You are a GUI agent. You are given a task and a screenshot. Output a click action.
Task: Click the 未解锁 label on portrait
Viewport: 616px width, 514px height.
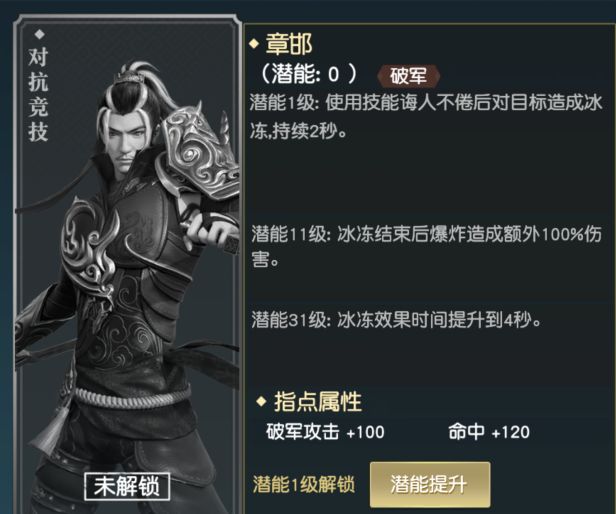point(127,486)
